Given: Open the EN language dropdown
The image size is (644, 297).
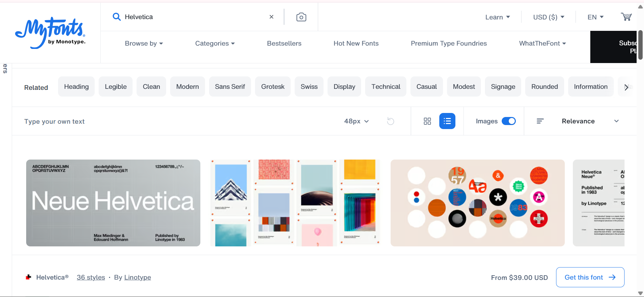Looking at the screenshot, I should [x=596, y=17].
